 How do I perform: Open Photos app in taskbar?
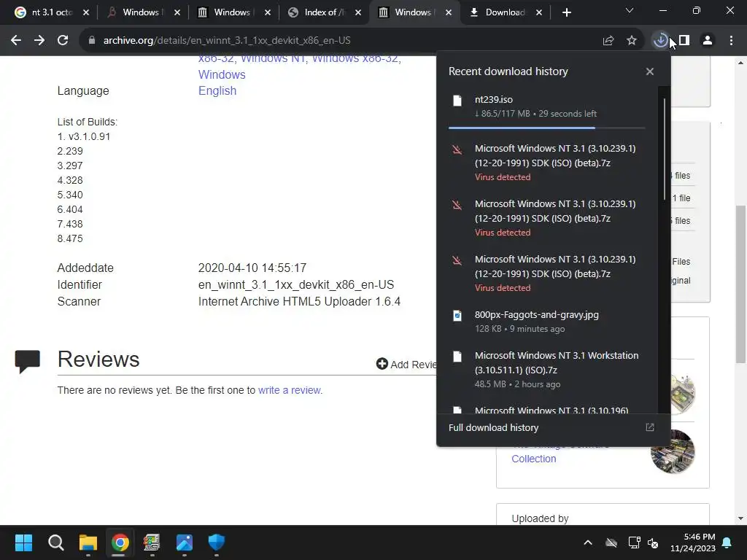coord(185,542)
